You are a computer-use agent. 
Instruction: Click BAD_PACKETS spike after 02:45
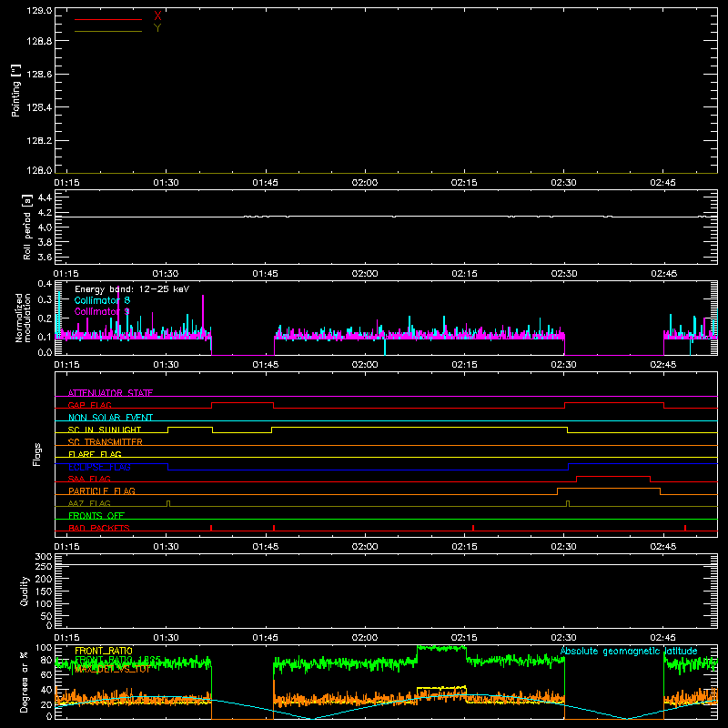685,528
